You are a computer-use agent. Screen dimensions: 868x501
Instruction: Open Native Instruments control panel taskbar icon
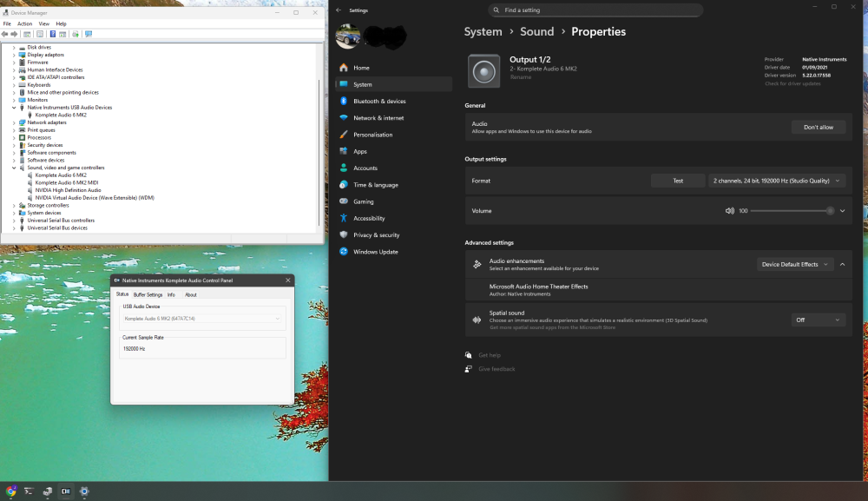coord(66,491)
